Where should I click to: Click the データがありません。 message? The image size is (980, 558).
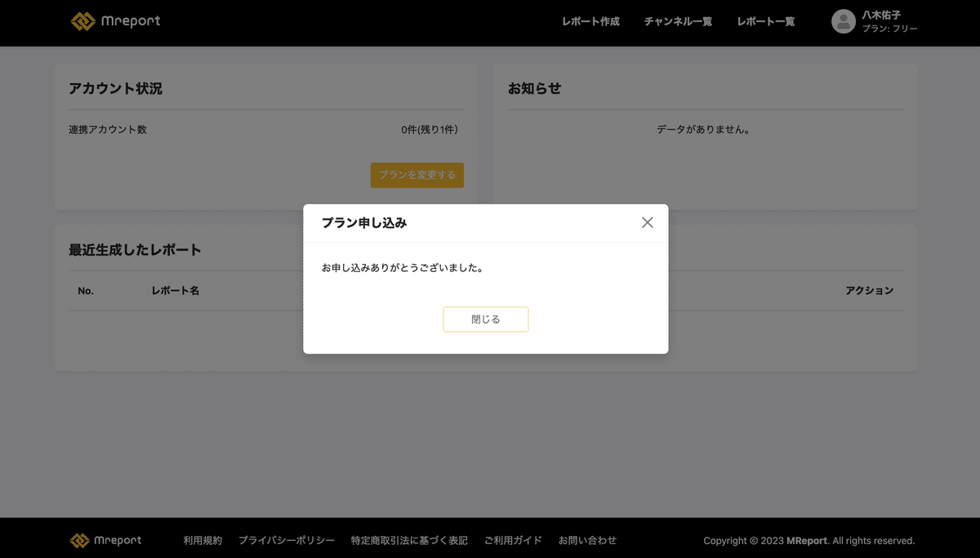click(703, 130)
